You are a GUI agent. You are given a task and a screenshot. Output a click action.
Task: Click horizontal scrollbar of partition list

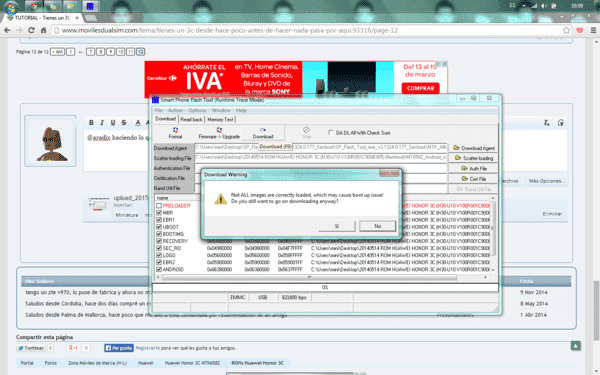[309, 277]
